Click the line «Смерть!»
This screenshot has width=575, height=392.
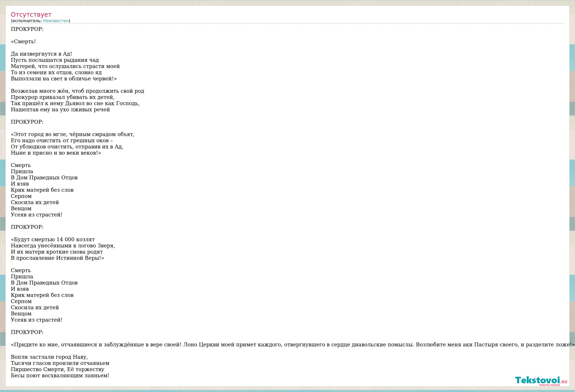[23, 41]
